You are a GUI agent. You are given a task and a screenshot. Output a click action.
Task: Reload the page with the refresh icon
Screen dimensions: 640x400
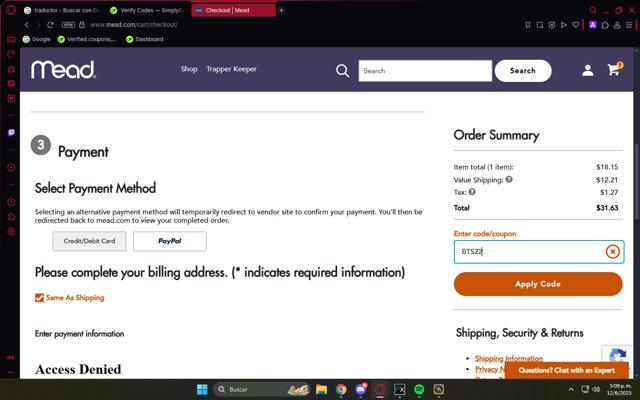[x=50, y=25]
